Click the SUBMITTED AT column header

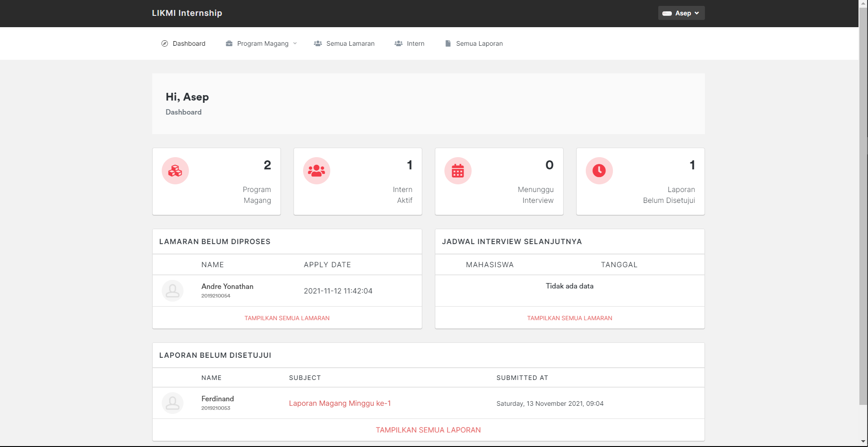522,378
